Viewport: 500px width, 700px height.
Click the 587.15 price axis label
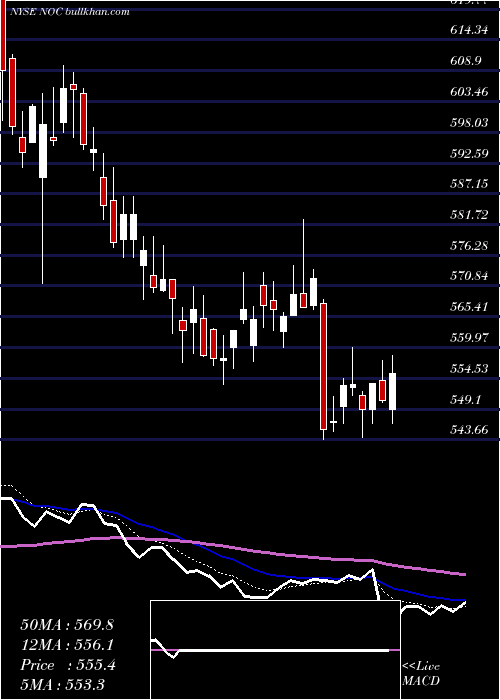468,184
